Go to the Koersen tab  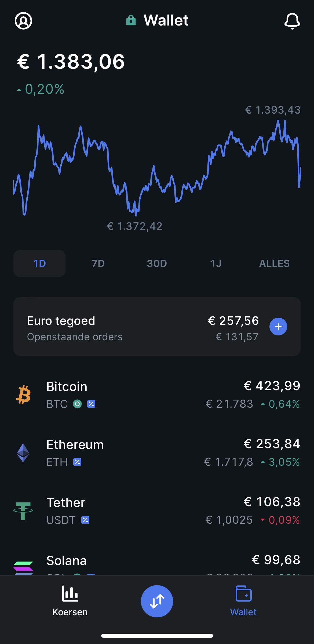70,601
